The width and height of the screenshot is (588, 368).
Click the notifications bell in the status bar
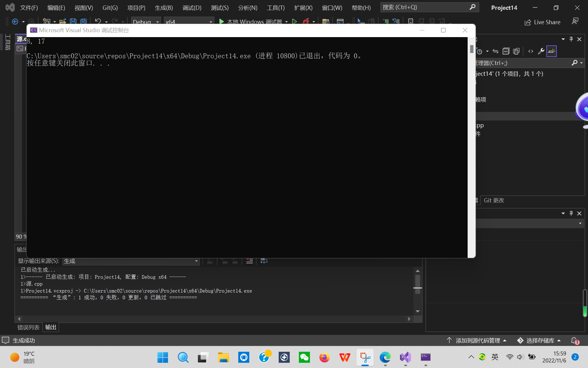pos(575,340)
